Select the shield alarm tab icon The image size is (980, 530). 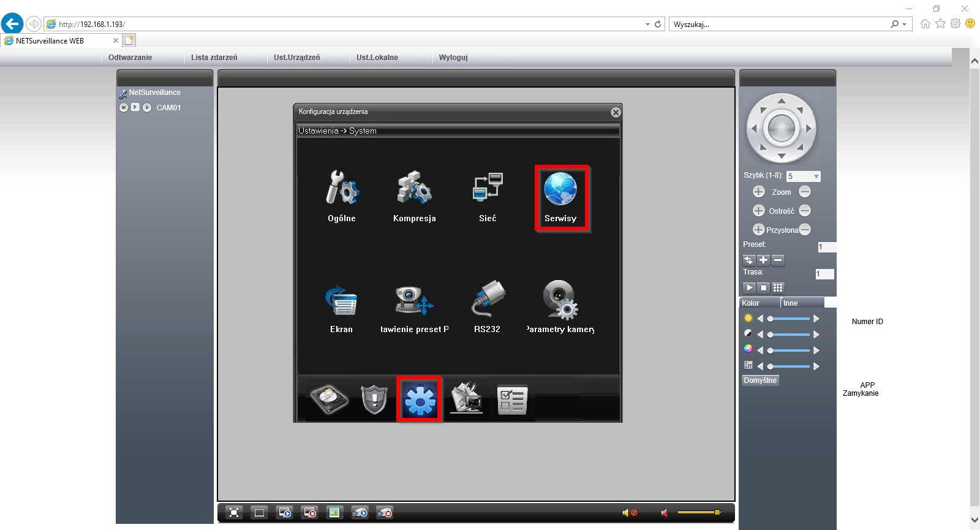(374, 399)
